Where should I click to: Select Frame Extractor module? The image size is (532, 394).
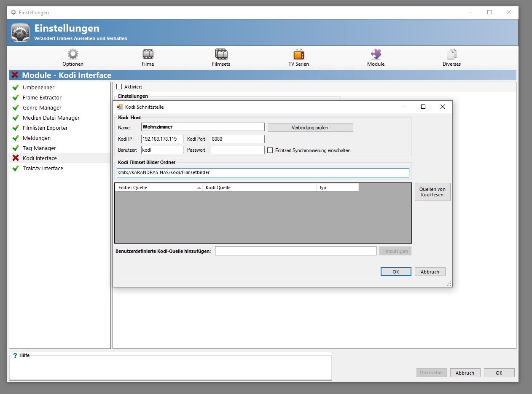coord(59,97)
